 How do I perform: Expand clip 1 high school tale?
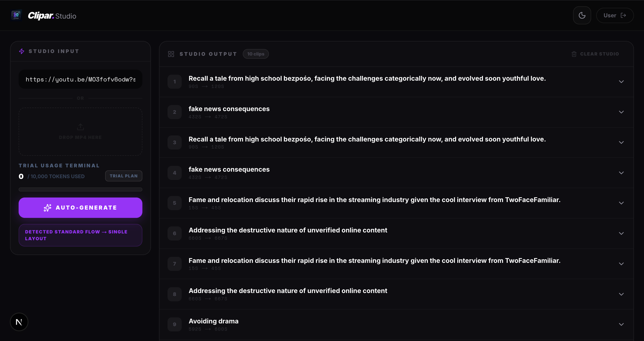[x=621, y=82]
